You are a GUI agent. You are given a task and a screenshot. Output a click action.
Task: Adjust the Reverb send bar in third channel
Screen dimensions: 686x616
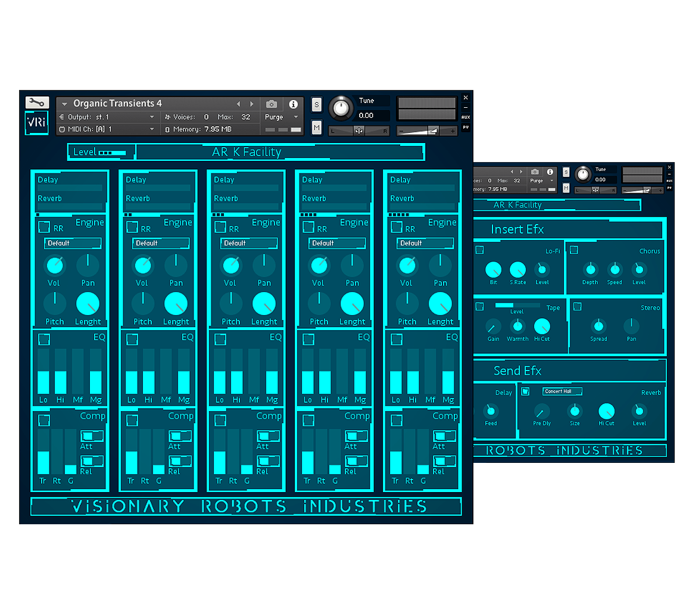[x=247, y=206]
